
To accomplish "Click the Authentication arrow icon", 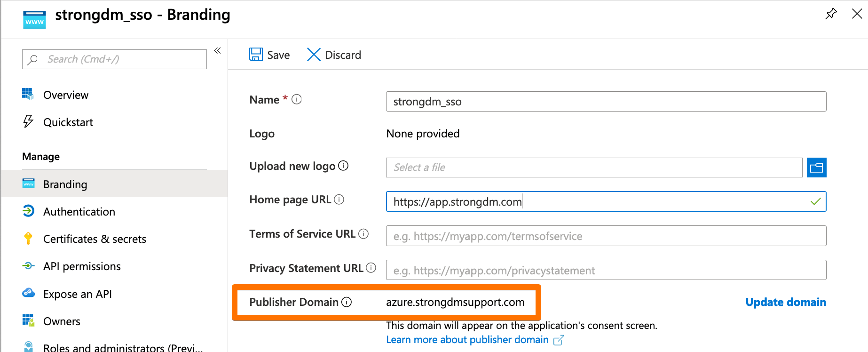I will coord(28,211).
